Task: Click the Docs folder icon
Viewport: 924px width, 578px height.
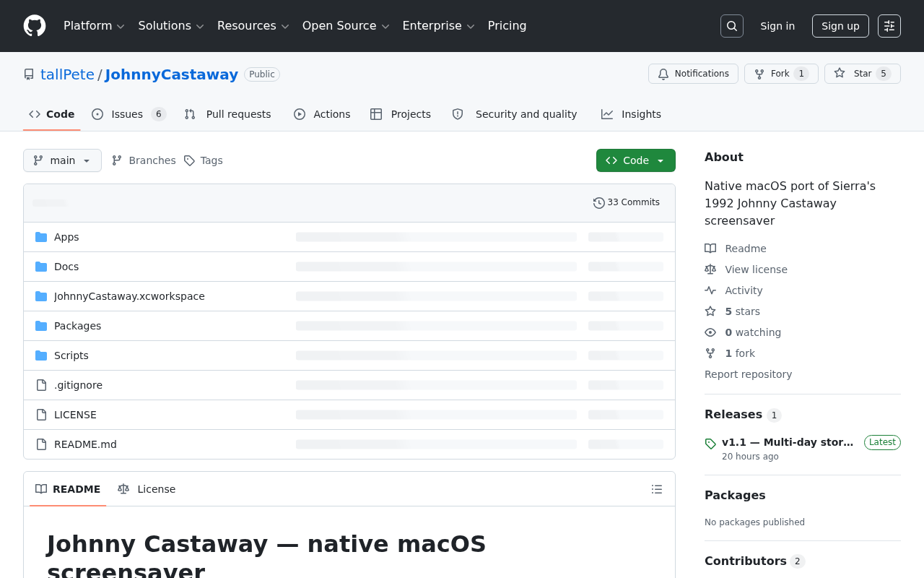Action: coord(41,267)
